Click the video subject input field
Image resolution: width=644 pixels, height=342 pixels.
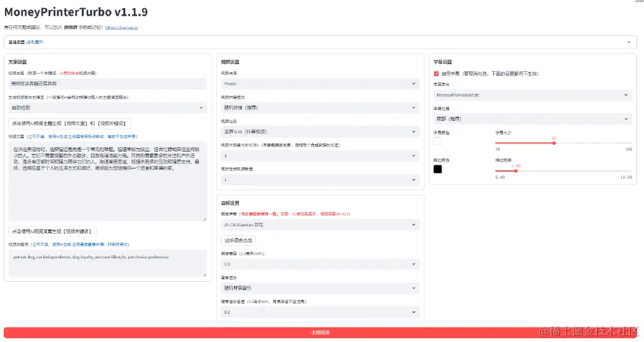[108, 84]
